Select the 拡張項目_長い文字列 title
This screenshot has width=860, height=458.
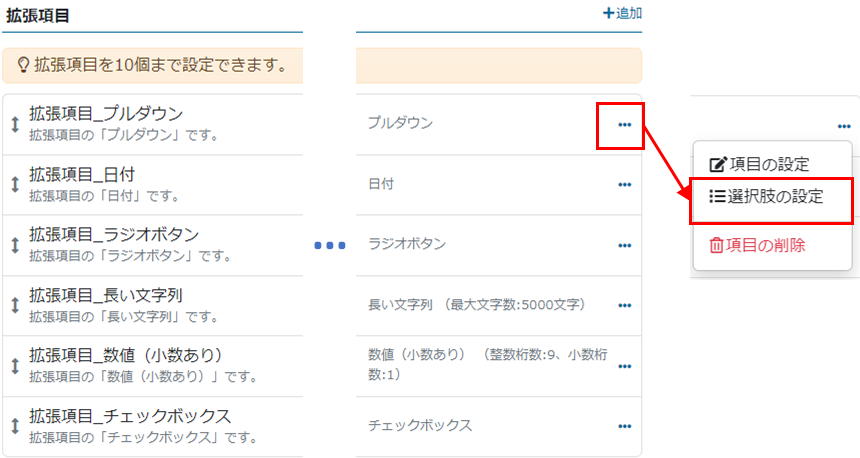coord(106,296)
